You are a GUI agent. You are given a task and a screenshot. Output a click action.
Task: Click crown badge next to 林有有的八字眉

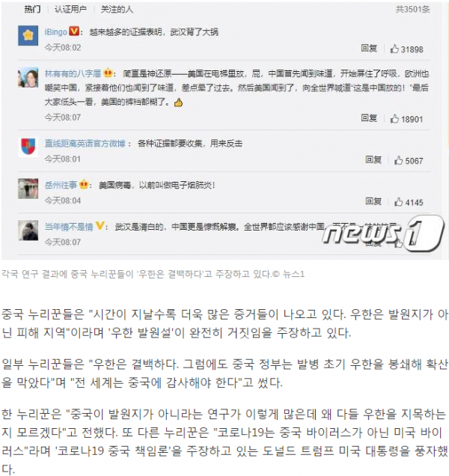pyautogui.click(x=108, y=73)
